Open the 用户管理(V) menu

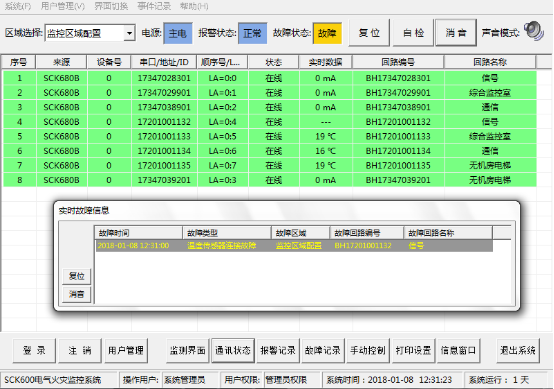click(x=63, y=6)
